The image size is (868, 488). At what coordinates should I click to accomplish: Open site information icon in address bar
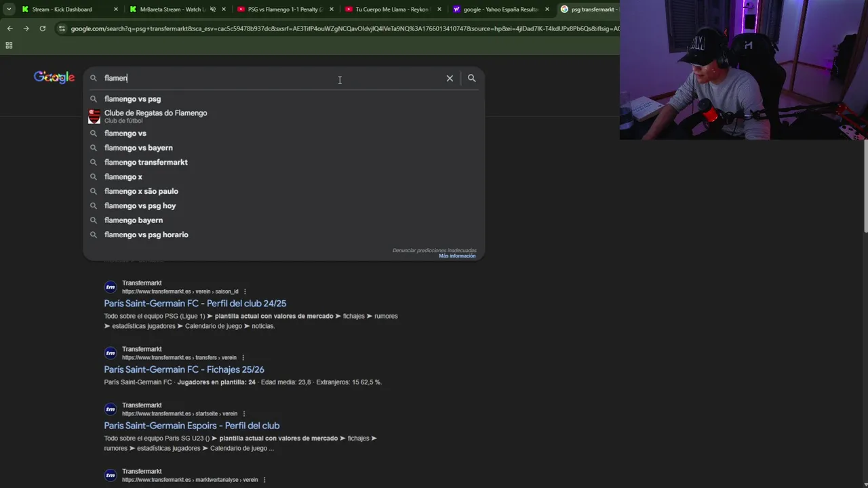click(62, 28)
